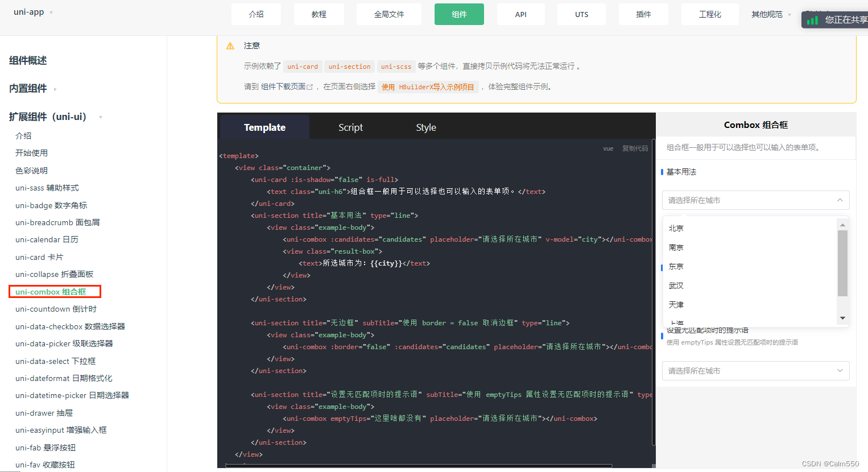
Task: Open the 组件下载页面 external link icon
Action: [309, 86]
